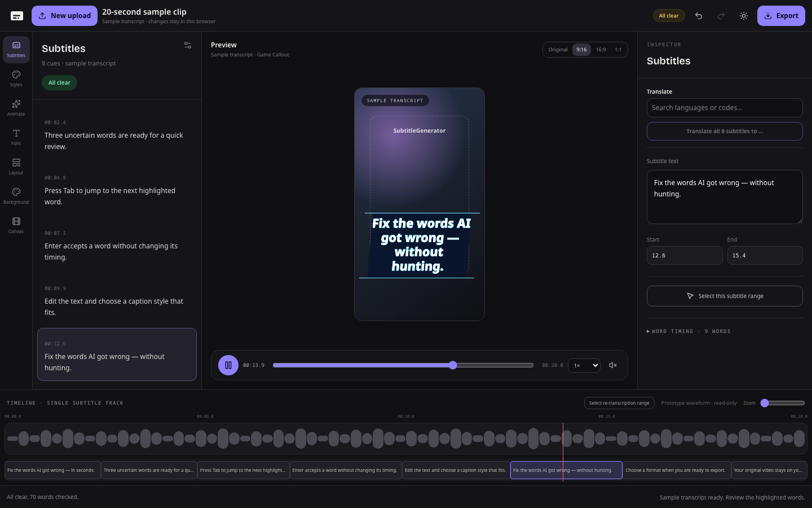Image resolution: width=812 pixels, height=508 pixels.
Task: Click the Subtitle text area
Action: pos(725,197)
